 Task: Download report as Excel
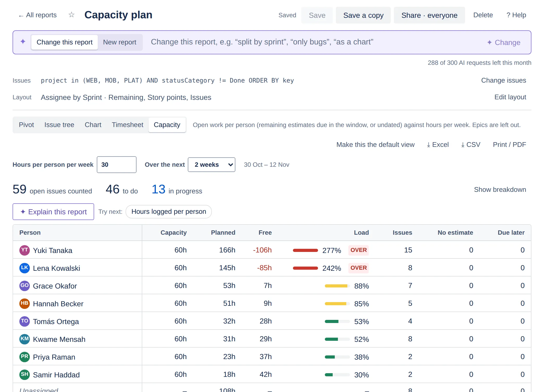[x=438, y=145]
